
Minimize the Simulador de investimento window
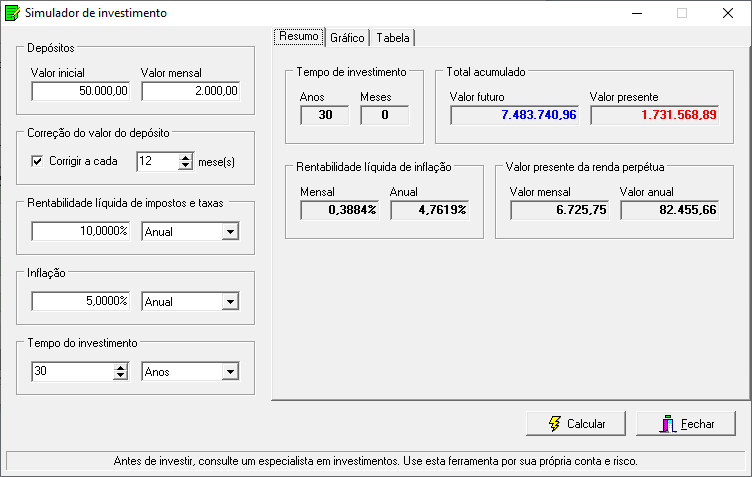tap(637, 13)
